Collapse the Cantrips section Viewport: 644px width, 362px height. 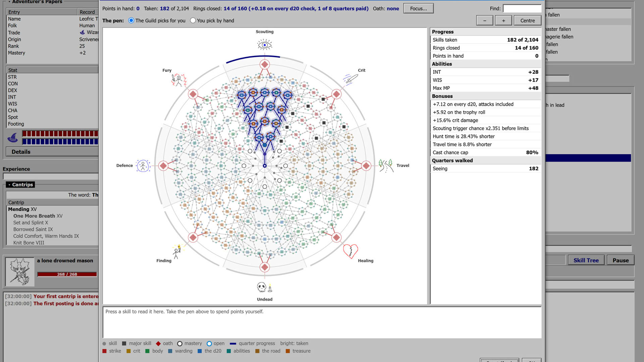(20, 185)
